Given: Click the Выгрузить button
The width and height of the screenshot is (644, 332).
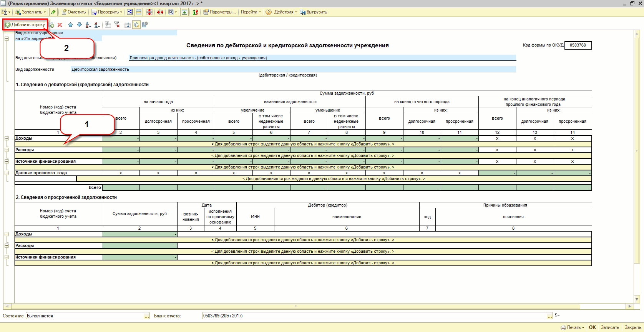Looking at the screenshot, I should [314, 12].
